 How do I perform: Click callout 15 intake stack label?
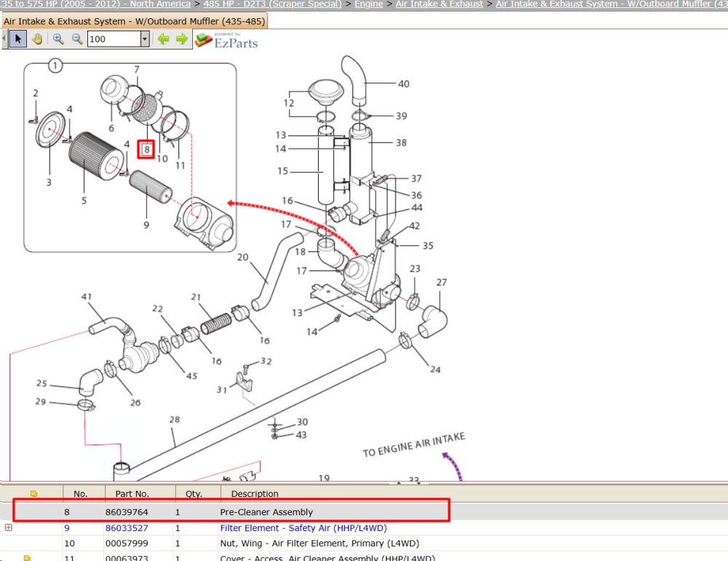[282, 171]
